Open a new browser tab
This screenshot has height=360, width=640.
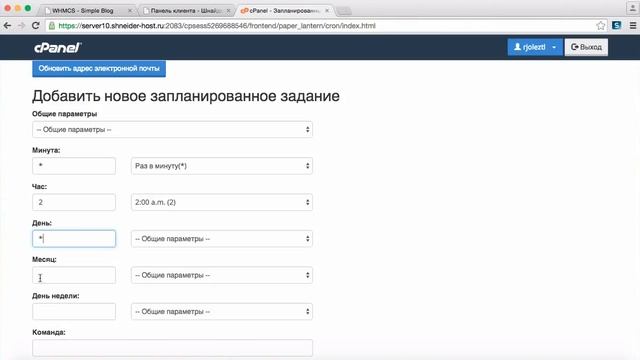coord(344,11)
